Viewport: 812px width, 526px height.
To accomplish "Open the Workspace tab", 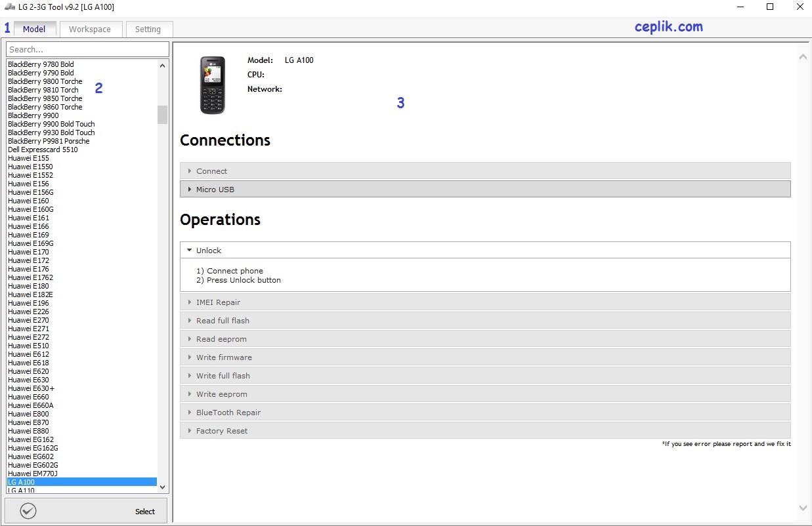I will tap(90, 29).
